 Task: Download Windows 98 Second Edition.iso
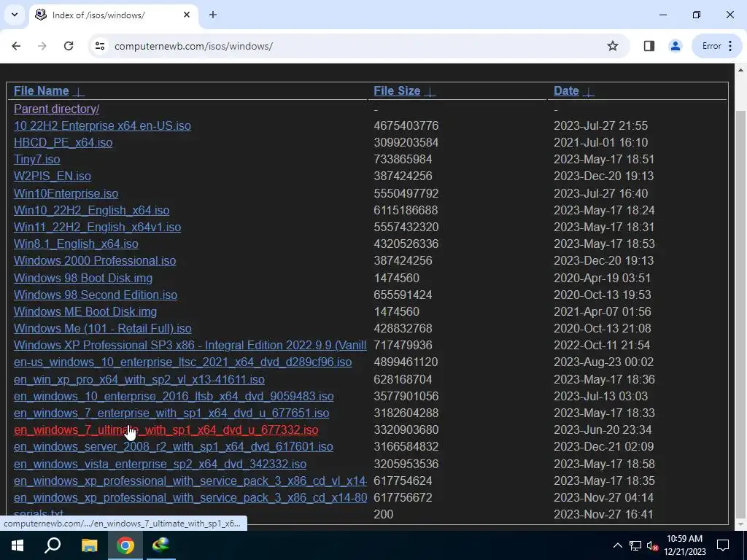(96, 295)
